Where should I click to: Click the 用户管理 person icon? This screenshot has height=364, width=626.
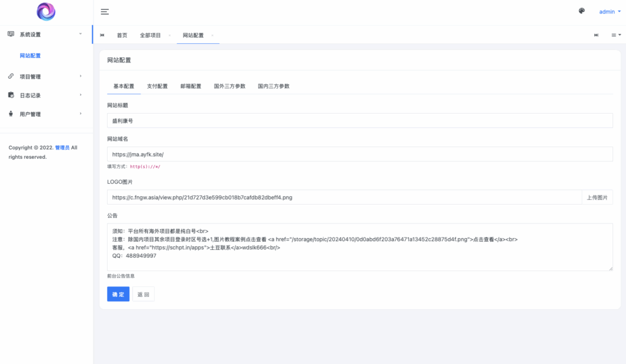click(11, 114)
